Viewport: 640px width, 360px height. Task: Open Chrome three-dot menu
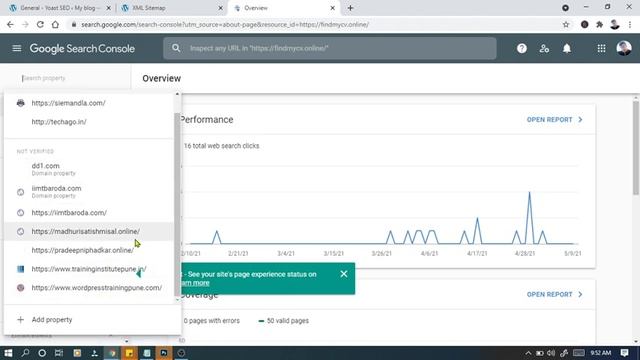pos(630,24)
